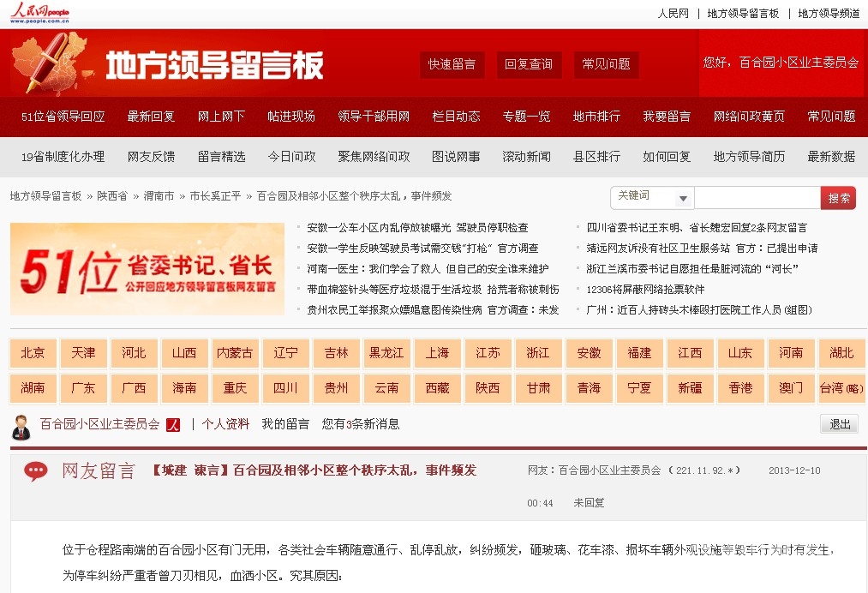
Task: Click the 退出 logout button
Action: point(839,424)
